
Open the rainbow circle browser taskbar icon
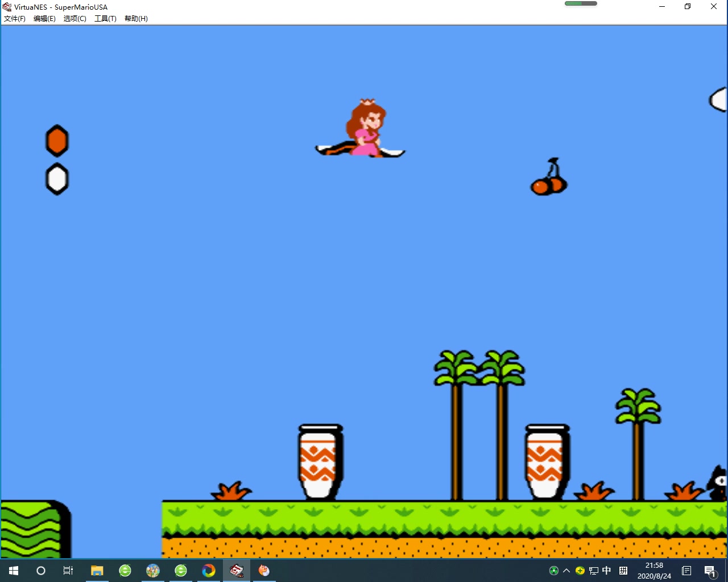[209, 571]
